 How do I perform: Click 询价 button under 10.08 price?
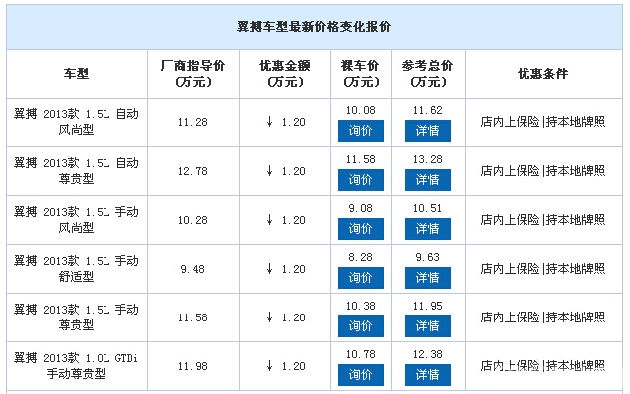pyautogui.click(x=360, y=131)
